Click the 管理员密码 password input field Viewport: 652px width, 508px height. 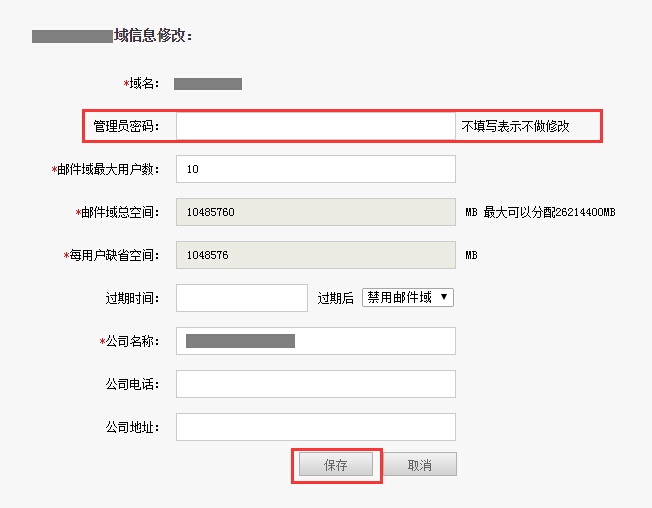[x=315, y=126]
